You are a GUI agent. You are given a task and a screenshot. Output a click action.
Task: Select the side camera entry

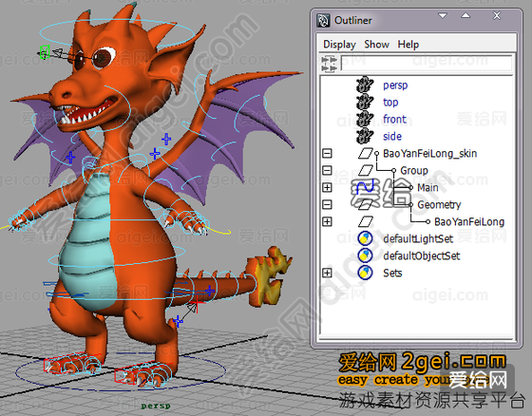(392, 136)
